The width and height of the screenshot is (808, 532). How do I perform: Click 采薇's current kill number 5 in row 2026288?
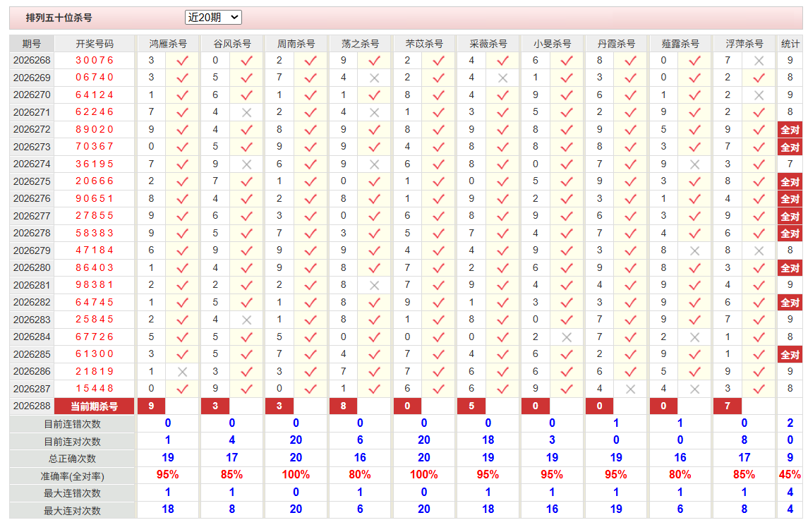click(x=471, y=406)
